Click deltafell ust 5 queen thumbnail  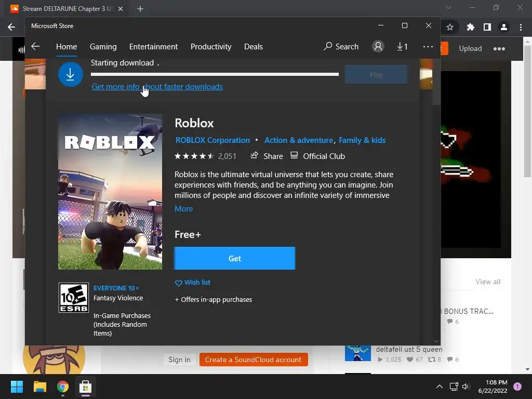click(x=358, y=353)
